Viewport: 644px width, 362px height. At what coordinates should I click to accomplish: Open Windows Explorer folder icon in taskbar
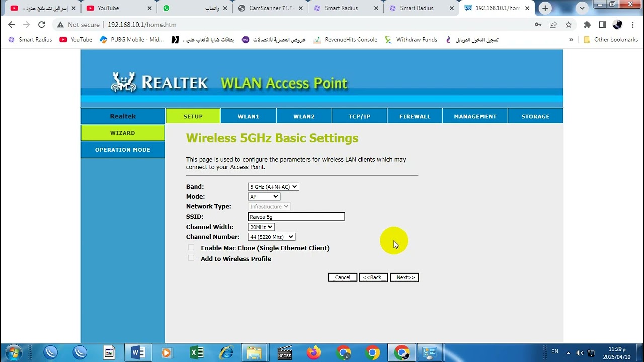pyautogui.click(x=255, y=353)
